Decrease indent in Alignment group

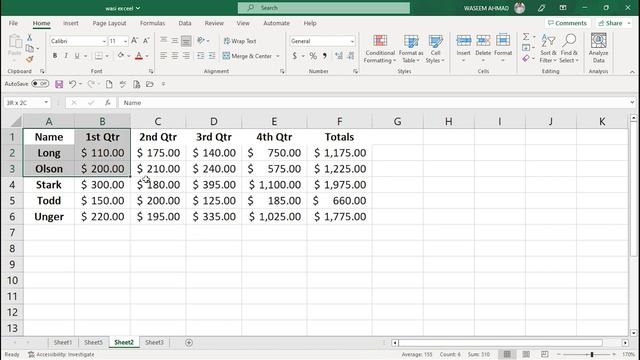tap(200, 56)
